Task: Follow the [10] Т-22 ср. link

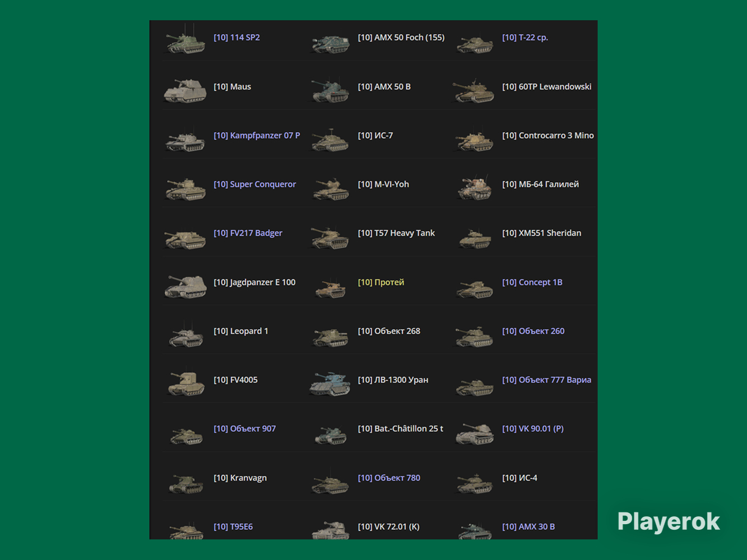Action: tap(525, 38)
